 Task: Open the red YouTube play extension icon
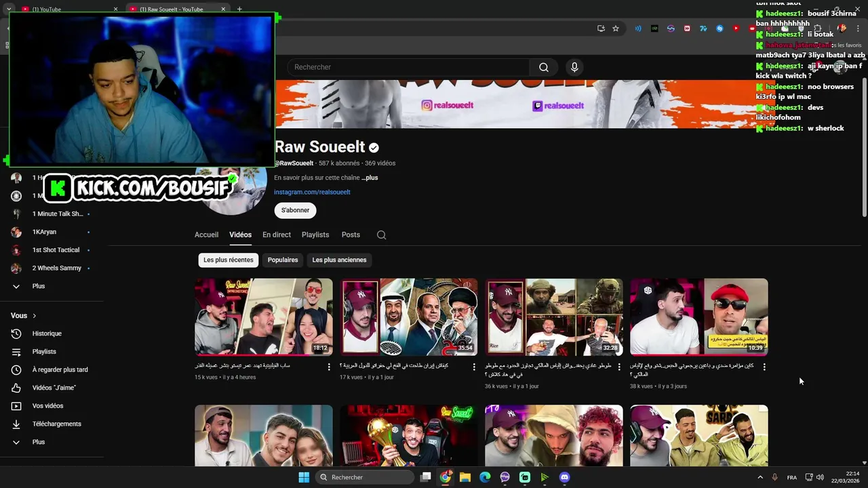tap(736, 28)
